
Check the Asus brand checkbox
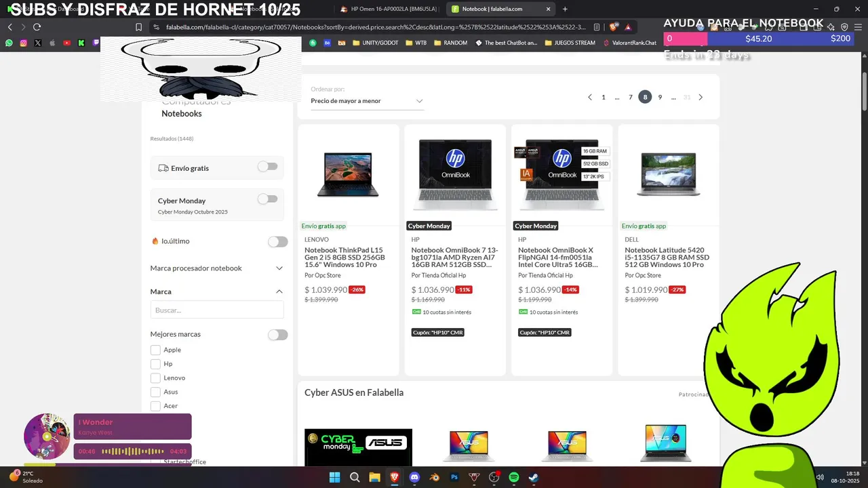pyautogui.click(x=155, y=392)
